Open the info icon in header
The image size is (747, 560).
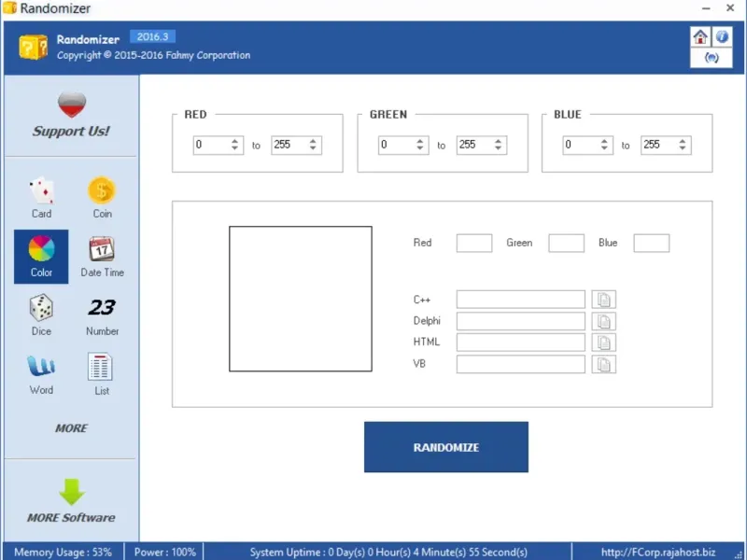click(722, 36)
